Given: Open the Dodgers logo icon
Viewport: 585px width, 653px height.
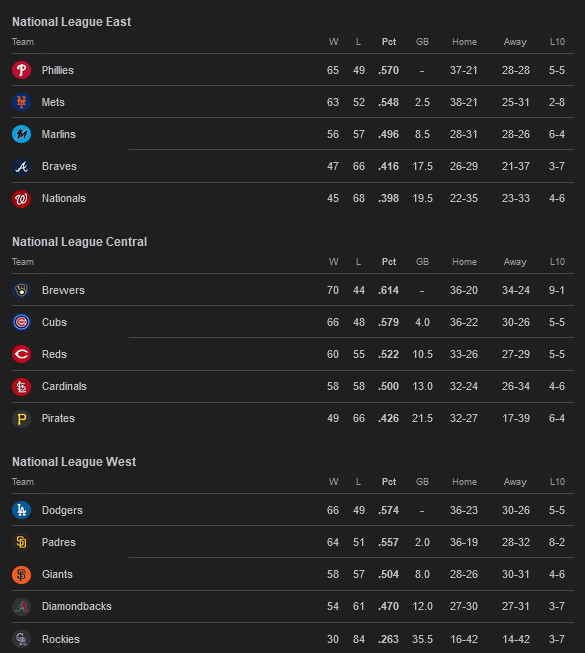Looking at the screenshot, I should point(21,510).
